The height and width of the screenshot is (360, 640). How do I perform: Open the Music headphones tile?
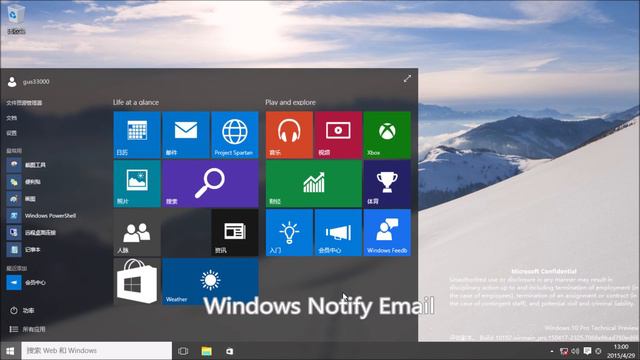(x=289, y=135)
